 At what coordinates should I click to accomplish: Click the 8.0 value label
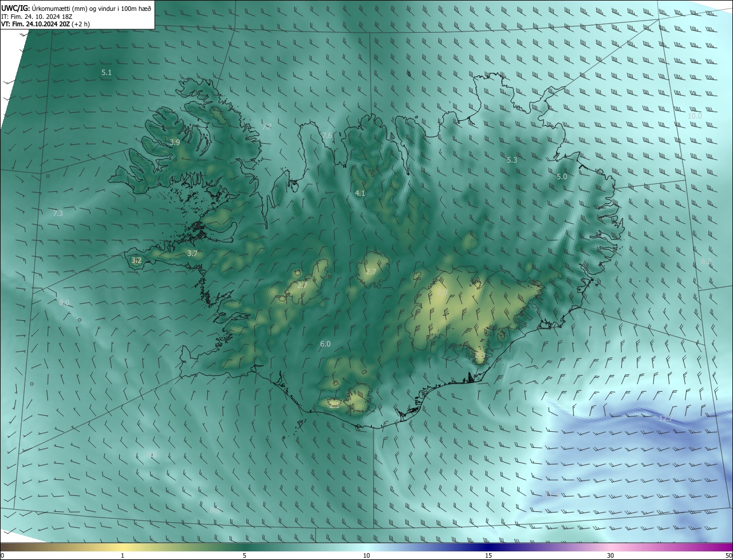coord(64,302)
